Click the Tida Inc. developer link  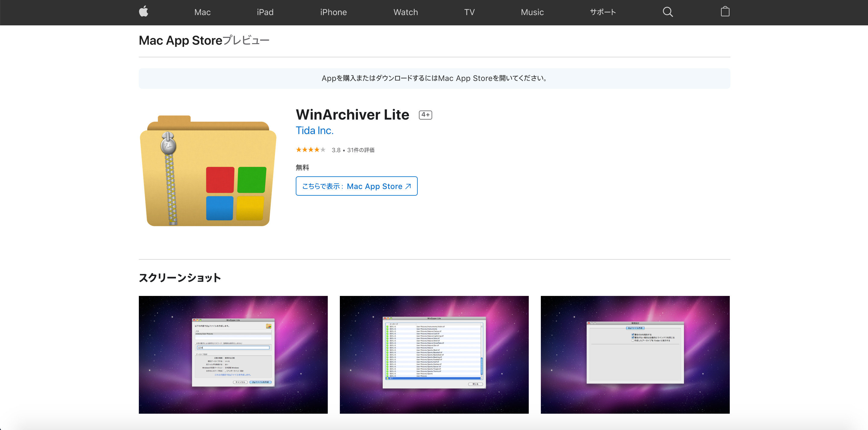pos(314,130)
